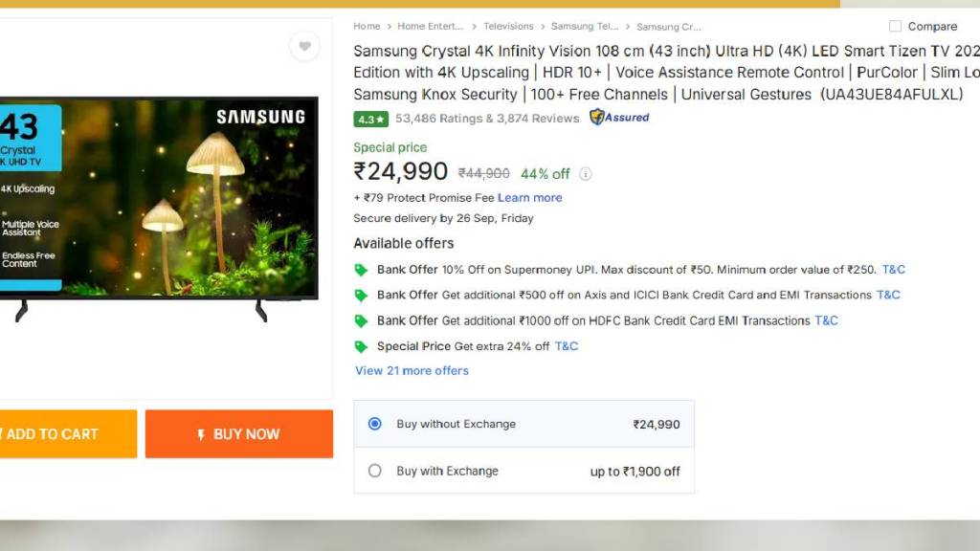The width and height of the screenshot is (980, 551).
Task: Click the green tag icon for Supermoney UPI offer
Action: (361, 270)
